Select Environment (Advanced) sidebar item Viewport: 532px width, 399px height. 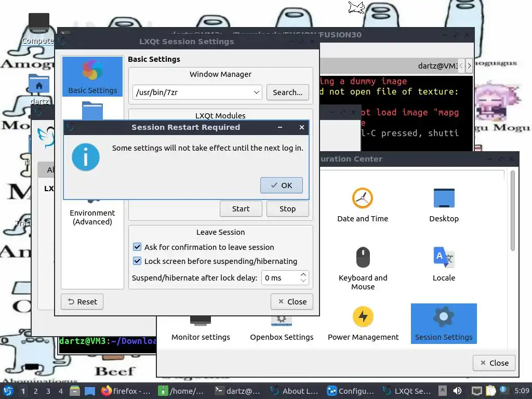pyautogui.click(x=92, y=217)
